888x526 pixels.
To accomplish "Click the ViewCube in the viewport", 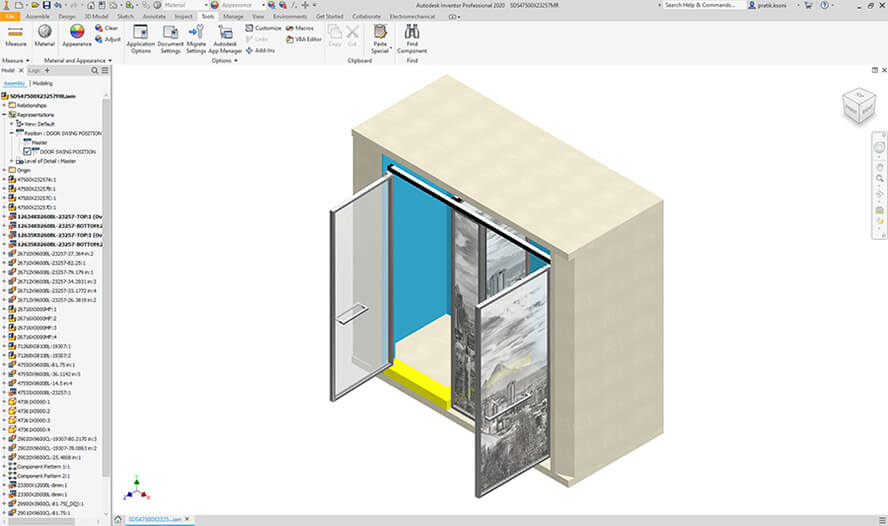I will (x=858, y=105).
